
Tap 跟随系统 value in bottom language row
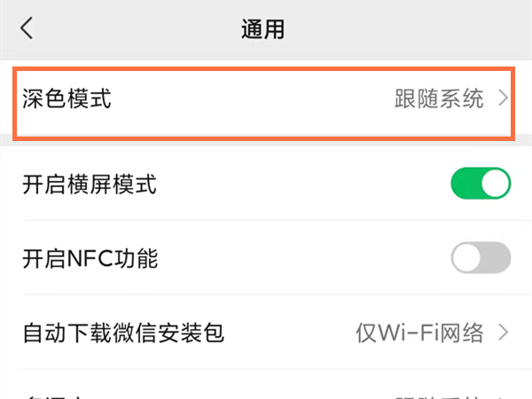[x=439, y=395]
